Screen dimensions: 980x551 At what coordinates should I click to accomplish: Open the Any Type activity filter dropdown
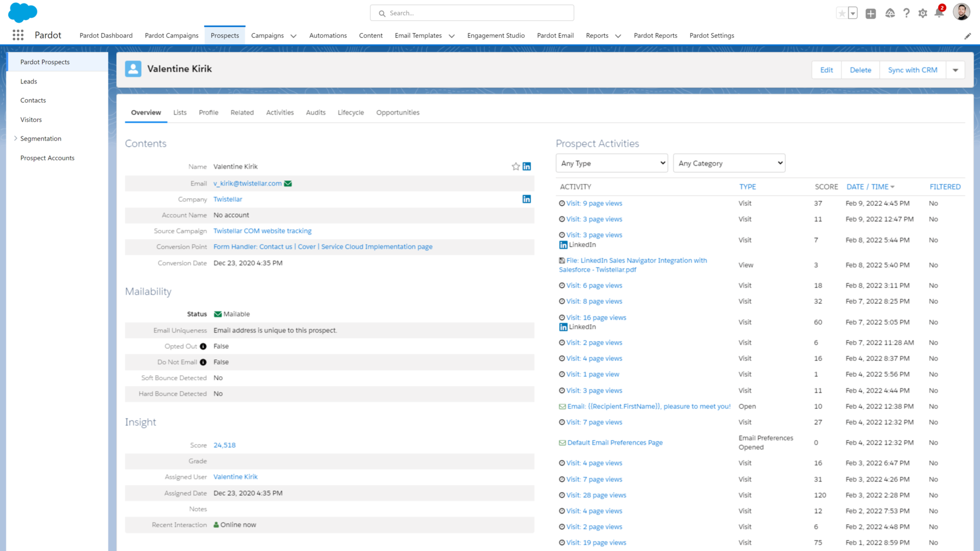coord(611,163)
